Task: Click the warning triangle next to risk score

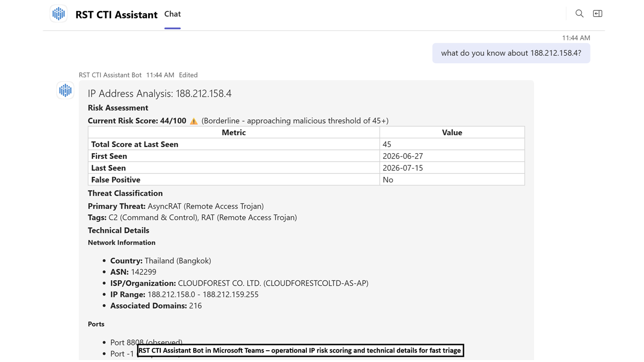Action: [x=194, y=121]
